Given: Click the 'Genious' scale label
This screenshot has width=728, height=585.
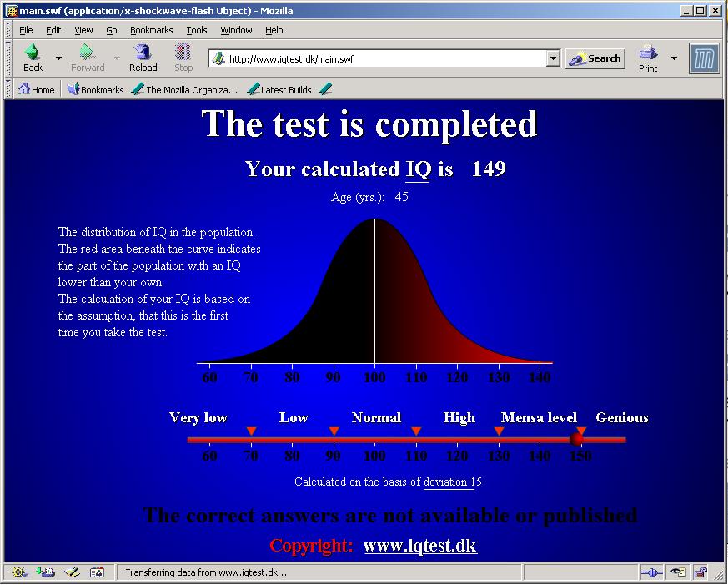Looking at the screenshot, I should coord(622,418).
